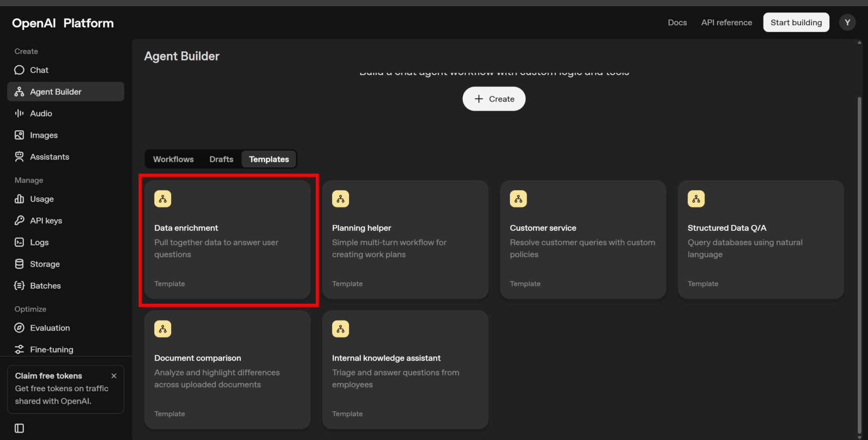Click the Start building button
The width and height of the screenshot is (868, 440).
[796, 22]
